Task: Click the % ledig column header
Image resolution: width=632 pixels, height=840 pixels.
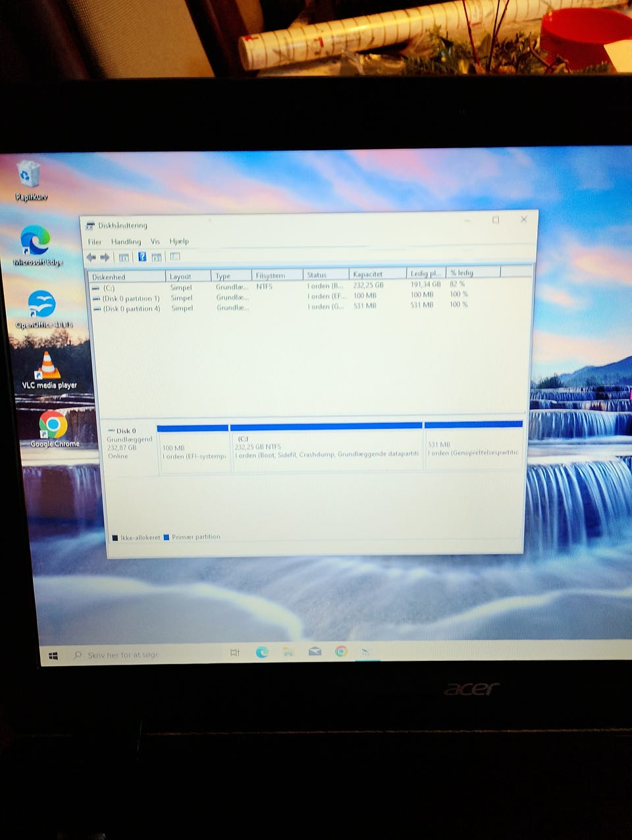Action: click(473, 272)
